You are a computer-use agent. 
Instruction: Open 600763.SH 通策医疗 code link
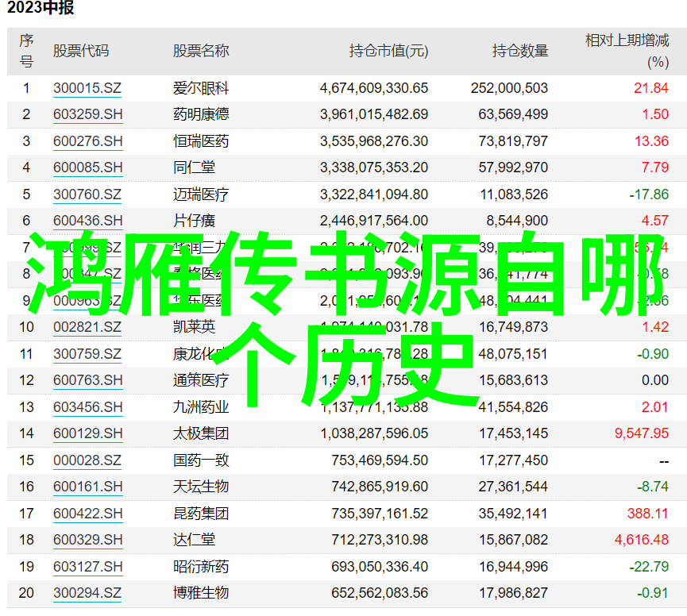coord(88,380)
